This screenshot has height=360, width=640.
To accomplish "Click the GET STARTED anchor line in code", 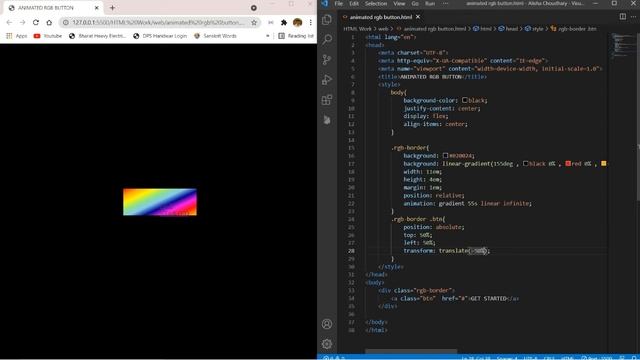I will click(455, 298).
